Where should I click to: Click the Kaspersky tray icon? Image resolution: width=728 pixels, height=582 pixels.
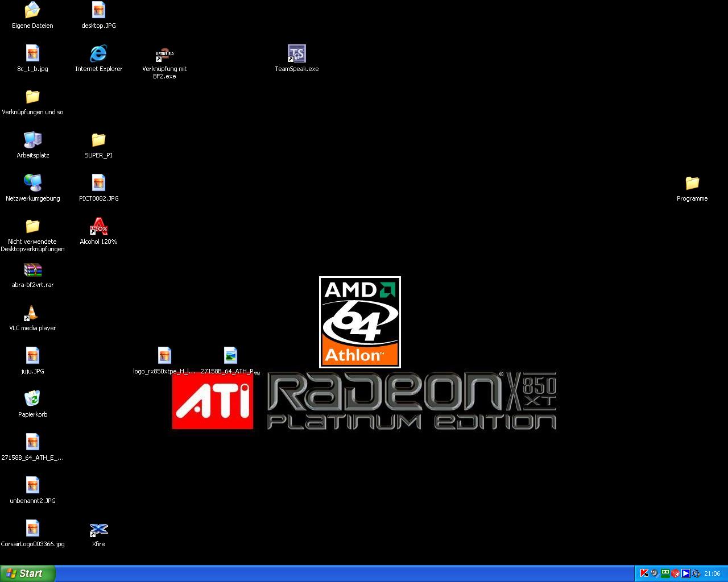644,573
